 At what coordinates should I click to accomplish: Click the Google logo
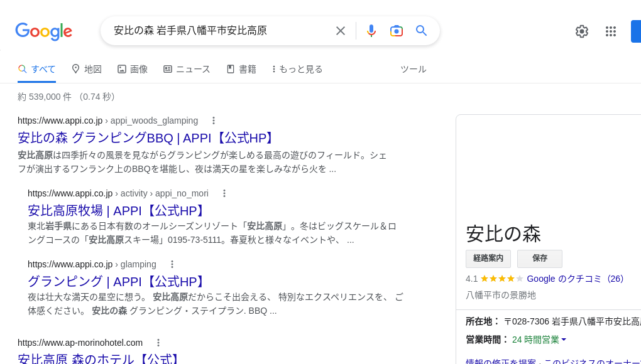[x=43, y=31]
